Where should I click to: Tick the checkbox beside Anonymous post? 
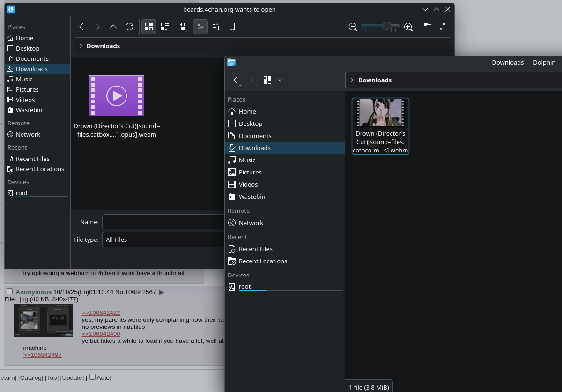[9, 291]
